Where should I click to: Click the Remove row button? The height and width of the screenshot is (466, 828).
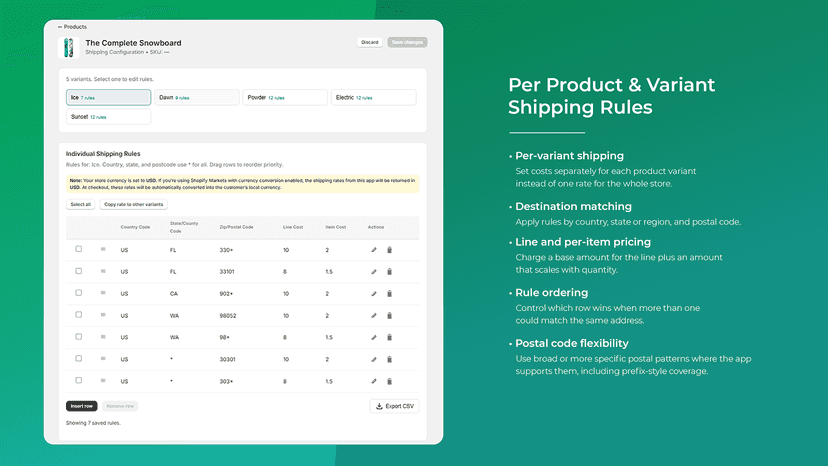point(120,406)
